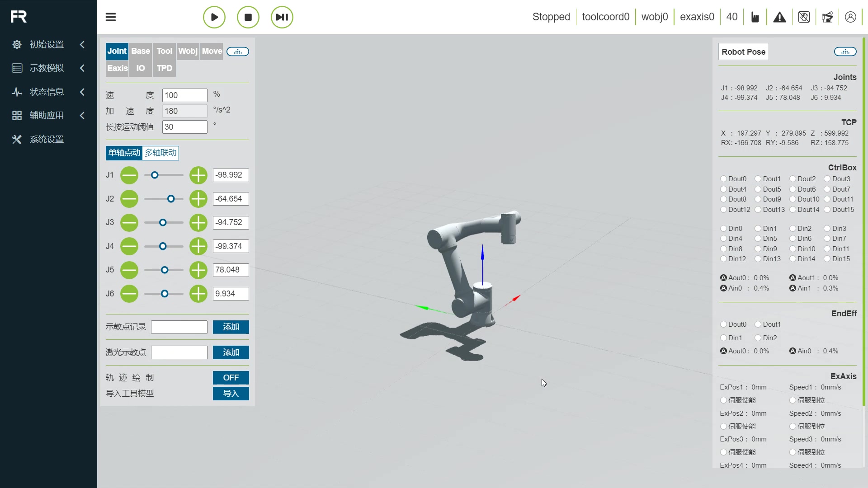Enable Dout0 in CtrlBox output
Viewport: 868px width, 488px height.
click(x=724, y=179)
